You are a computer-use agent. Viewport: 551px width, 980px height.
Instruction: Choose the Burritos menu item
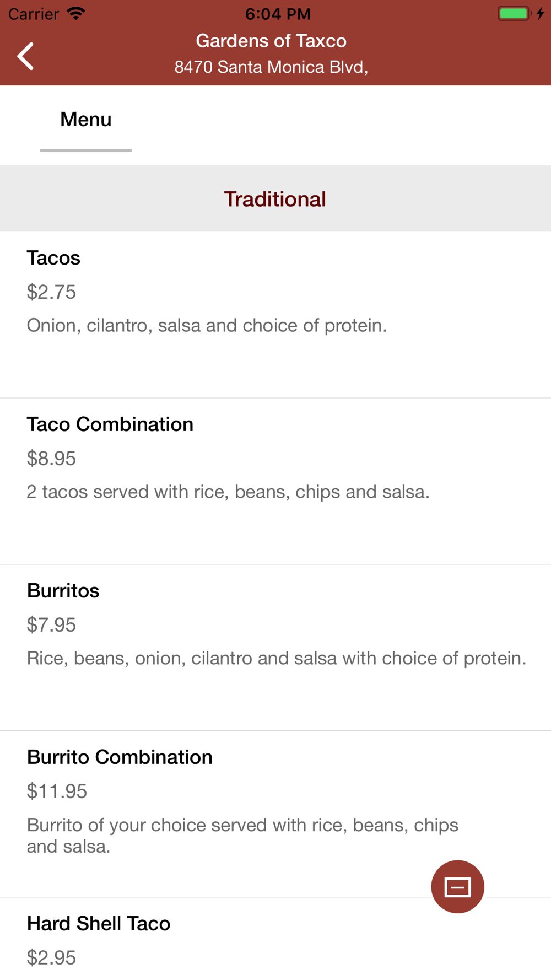coord(63,591)
